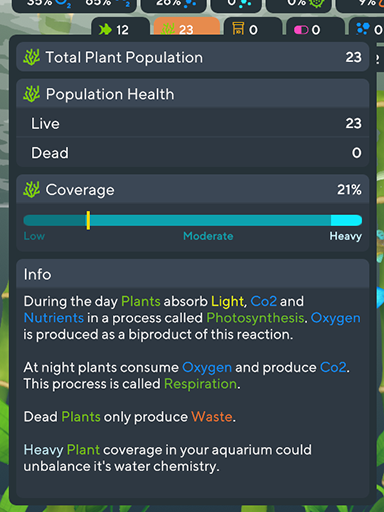The height and width of the screenshot is (512, 384).
Task: Click the green Respiration keyword link
Action: pos(200,384)
